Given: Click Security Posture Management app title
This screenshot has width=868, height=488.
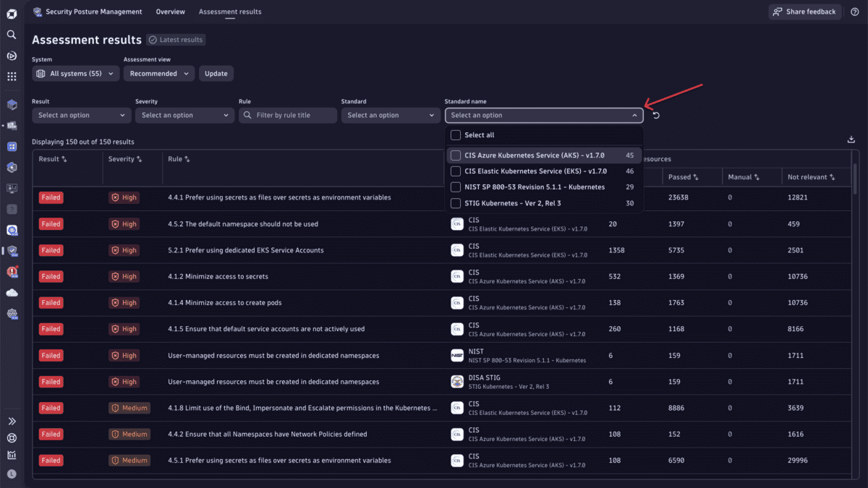Looking at the screenshot, I should [94, 12].
